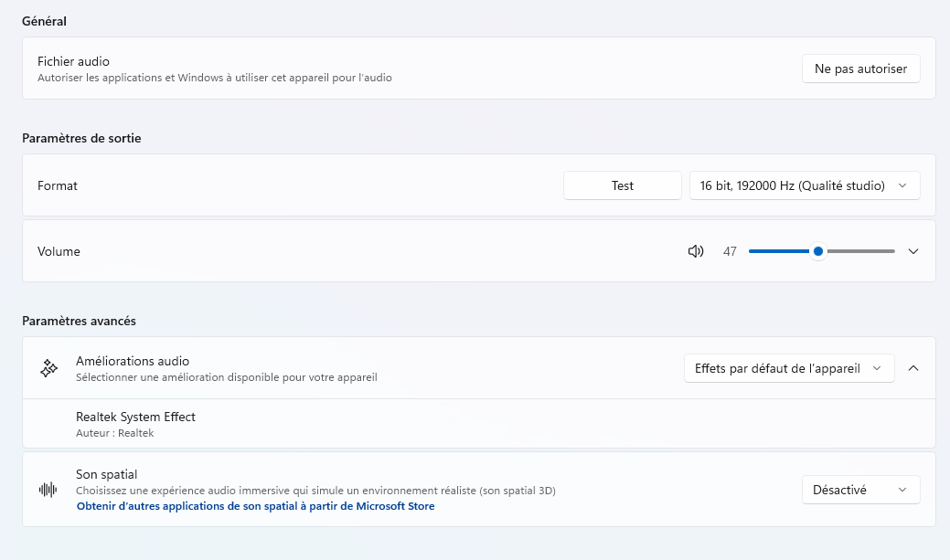Image resolution: width=950 pixels, height=560 pixels.
Task: Open the 16 bit, 192000 Hz format dropdown
Action: tap(804, 185)
